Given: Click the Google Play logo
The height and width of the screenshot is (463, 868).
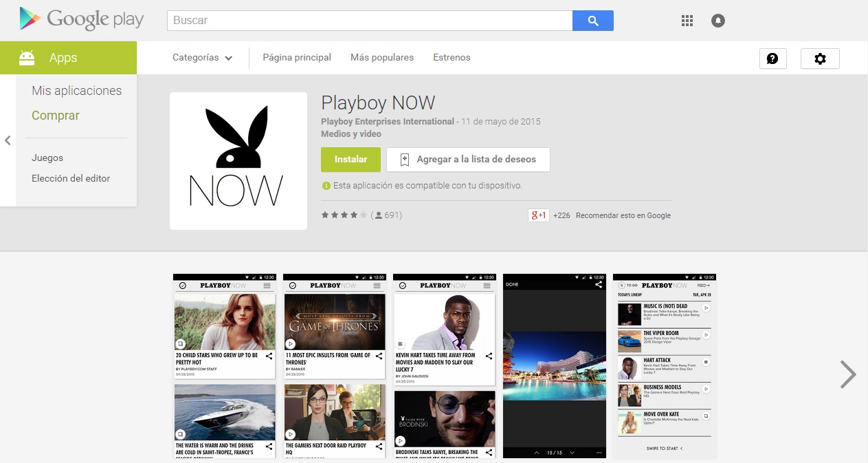Looking at the screenshot, I should [x=81, y=19].
